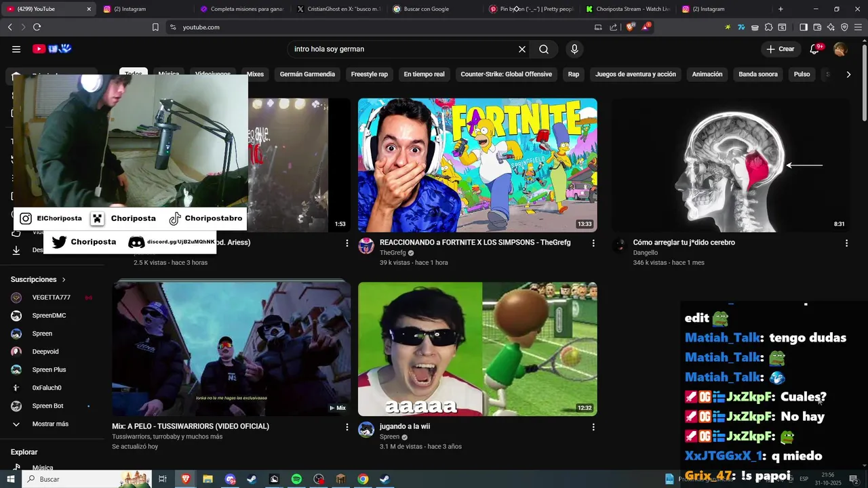Select the Pulso filter chip
This screenshot has height=488, width=868.
tap(802, 75)
